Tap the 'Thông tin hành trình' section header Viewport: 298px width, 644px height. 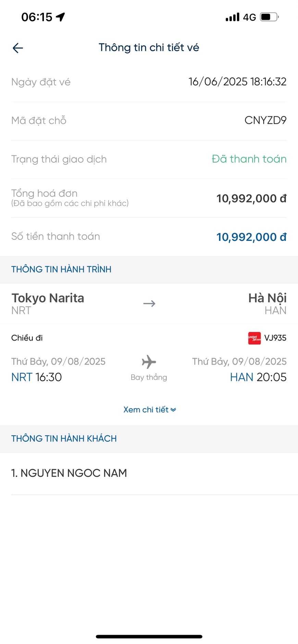tap(61, 269)
